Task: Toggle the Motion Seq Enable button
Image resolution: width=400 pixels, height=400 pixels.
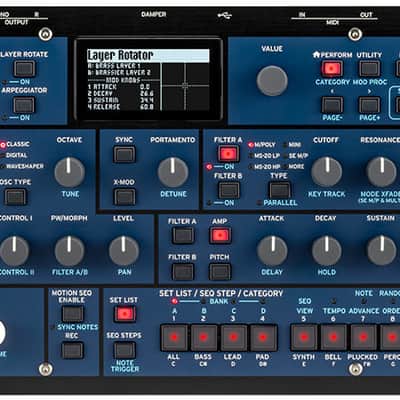Action: [72, 314]
